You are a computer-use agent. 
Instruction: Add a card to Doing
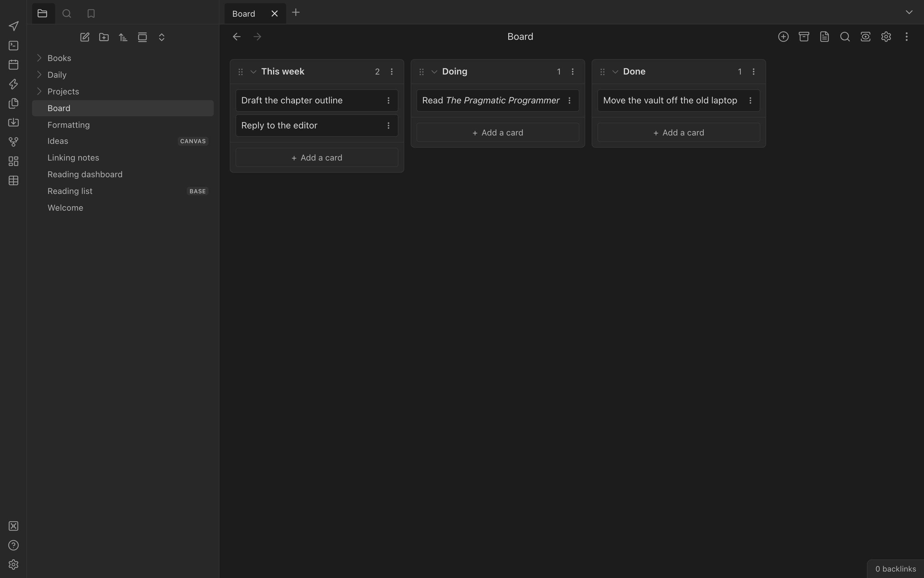tap(498, 133)
